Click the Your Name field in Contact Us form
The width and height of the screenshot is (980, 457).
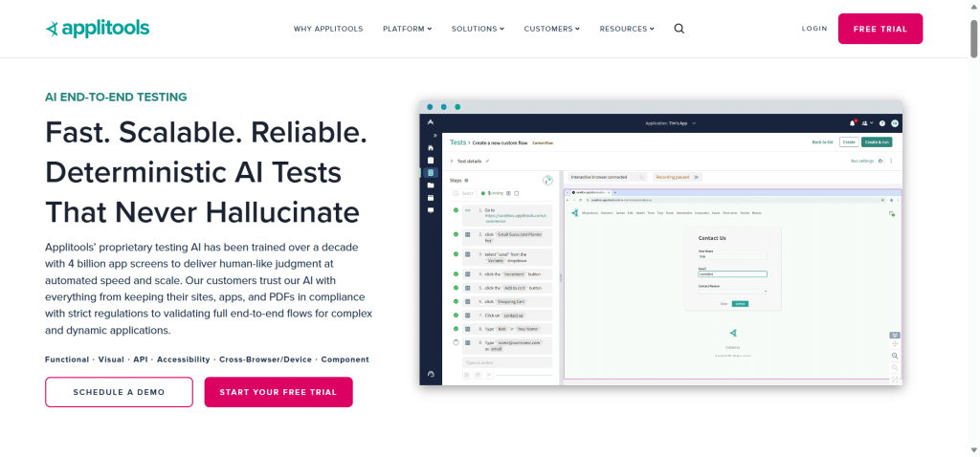[x=732, y=256]
